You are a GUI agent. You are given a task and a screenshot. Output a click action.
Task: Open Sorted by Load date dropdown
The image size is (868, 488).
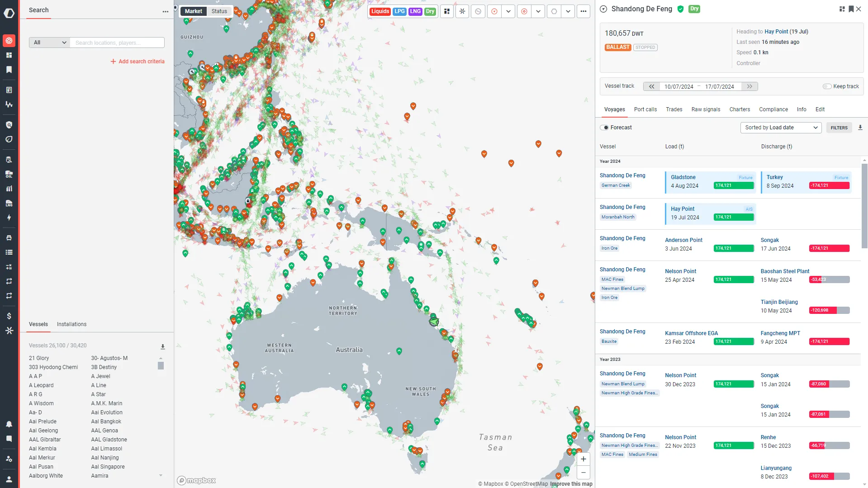click(781, 128)
